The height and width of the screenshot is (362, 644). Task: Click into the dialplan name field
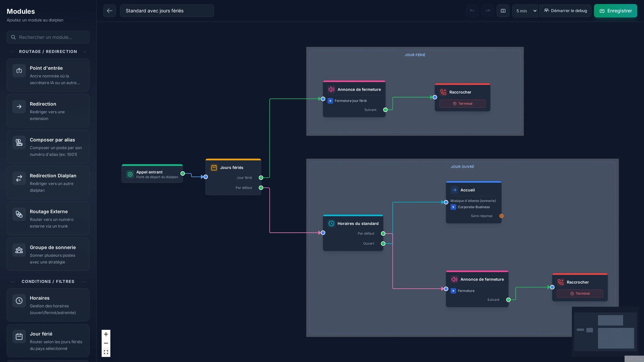[x=167, y=11]
